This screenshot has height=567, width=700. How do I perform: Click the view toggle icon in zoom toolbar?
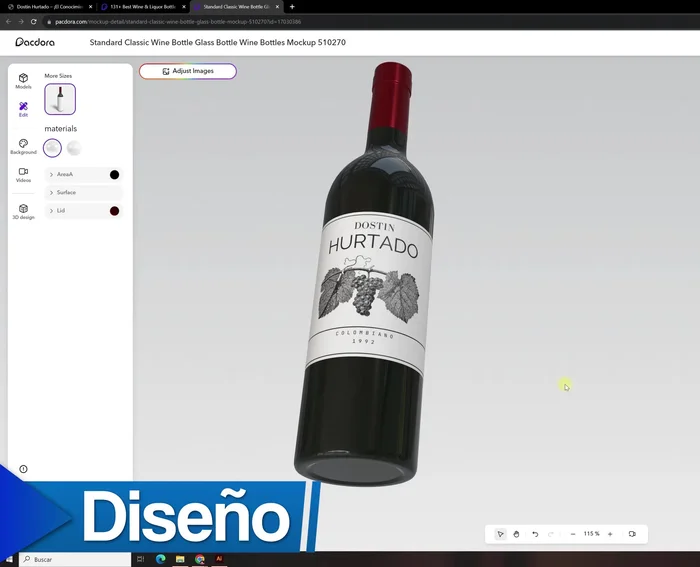click(x=632, y=534)
